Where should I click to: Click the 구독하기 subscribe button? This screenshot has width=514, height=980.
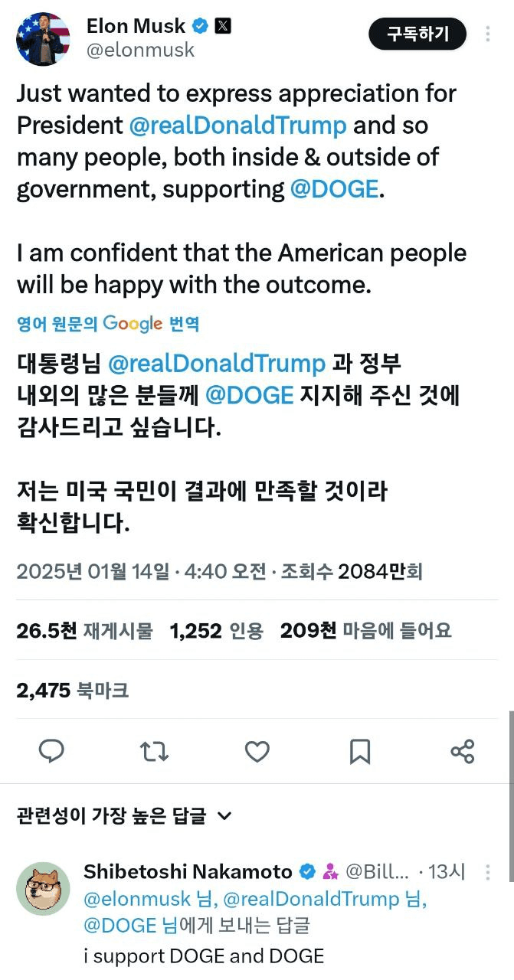pyautogui.click(x=417, y=34)
